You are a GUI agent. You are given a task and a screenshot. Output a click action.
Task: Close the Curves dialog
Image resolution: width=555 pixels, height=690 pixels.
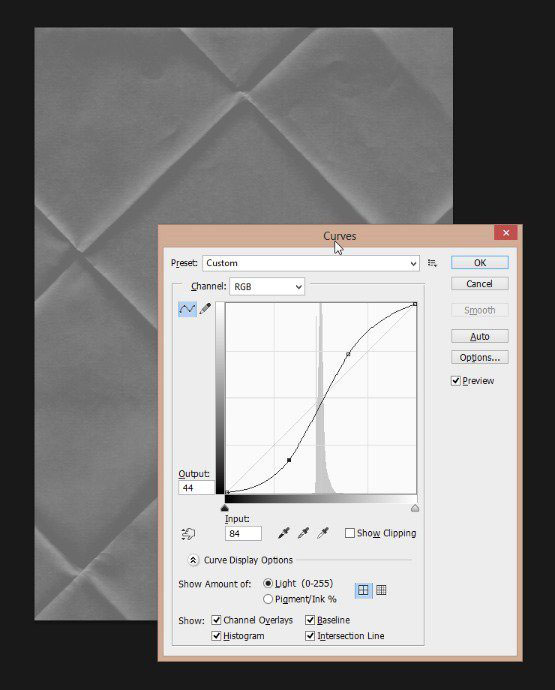(x=506, y=233)
